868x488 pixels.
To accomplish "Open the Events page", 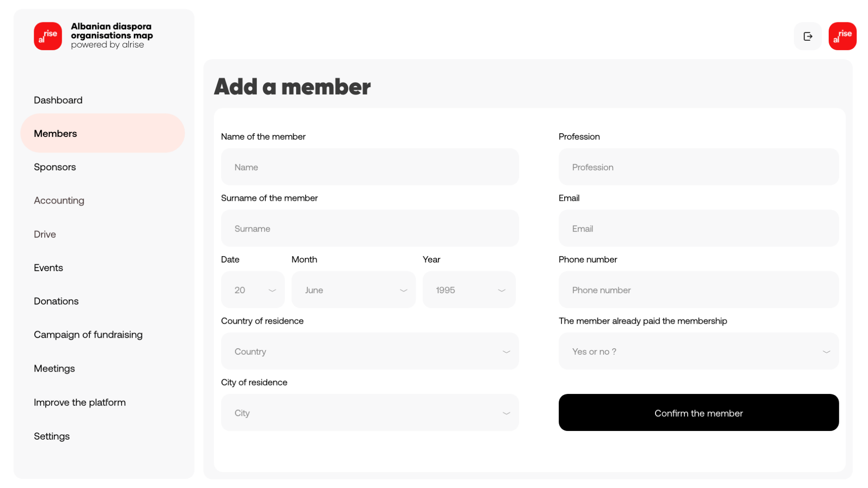I will click(48, 268).
